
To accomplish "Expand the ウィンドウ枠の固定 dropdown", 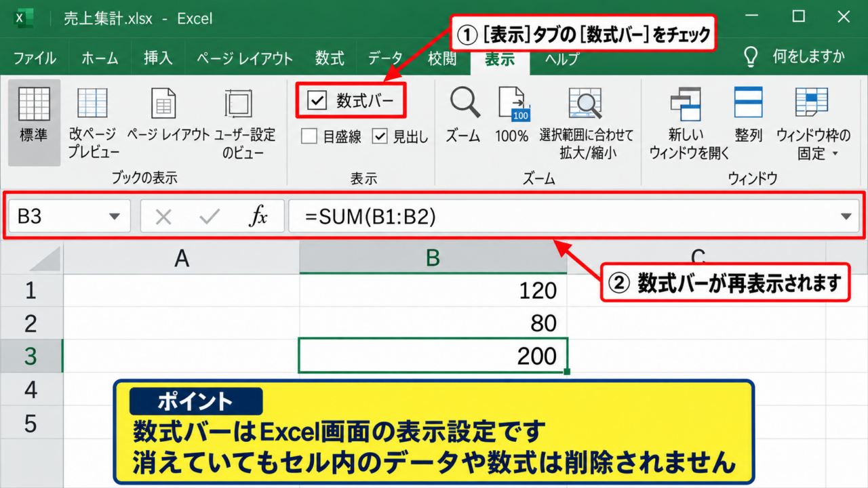I will click(835, 153).
